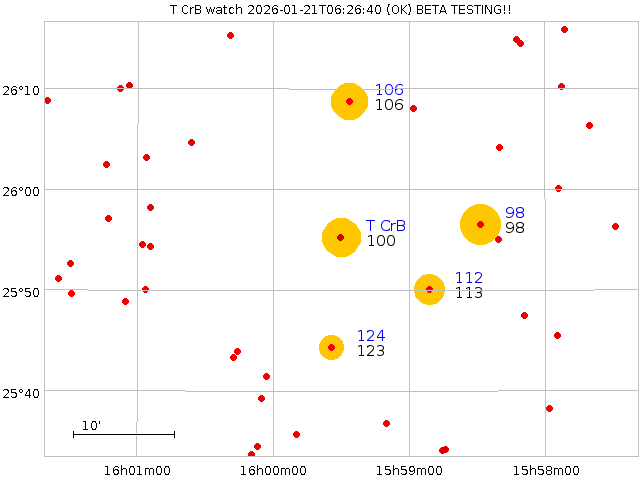Click the black 100 value under T CrB

[381, 241]
